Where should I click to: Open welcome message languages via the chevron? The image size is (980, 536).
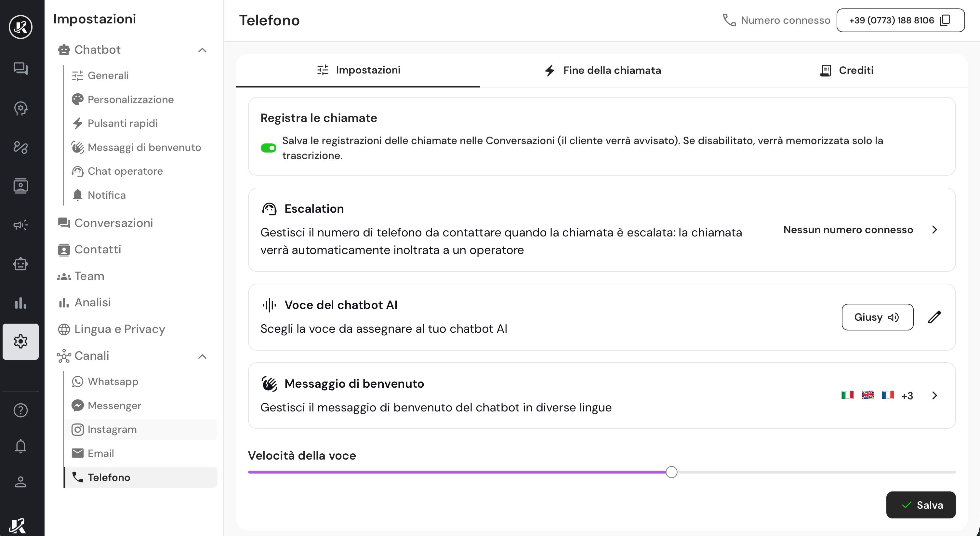935,395
